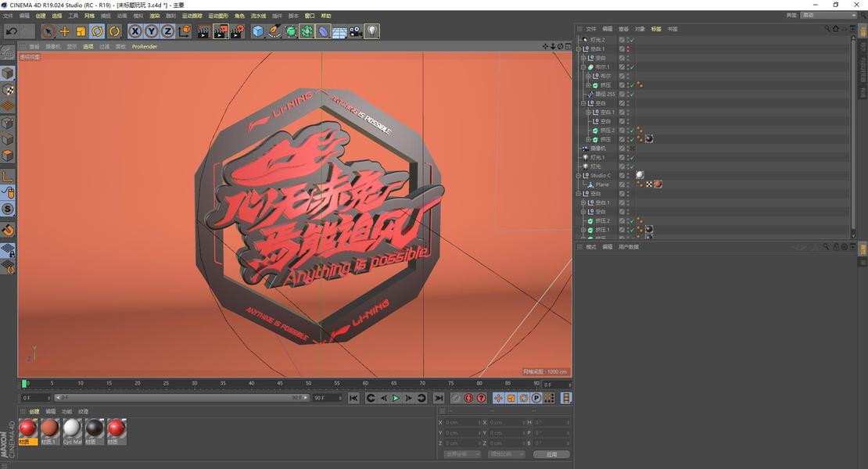The height and width of the screenshot is (469, 868).
Task: Open the 对象 menu in Object Manager
Action: point(640,29)
